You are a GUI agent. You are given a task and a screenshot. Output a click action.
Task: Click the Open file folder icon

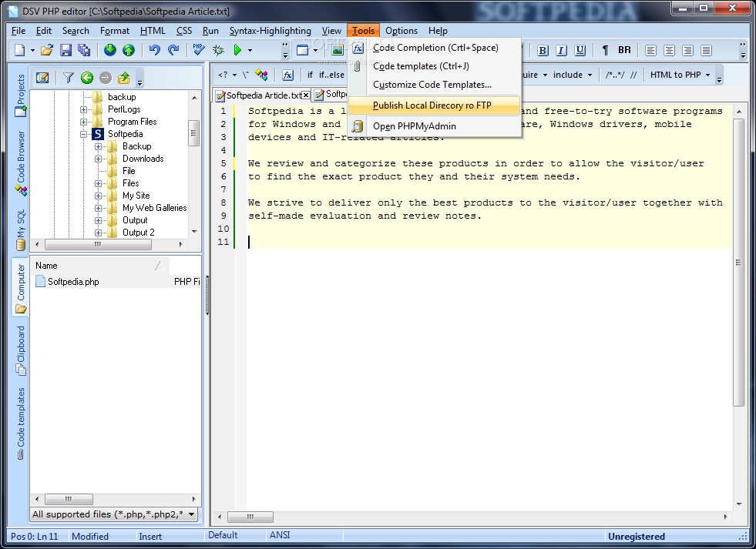(47, 50)
